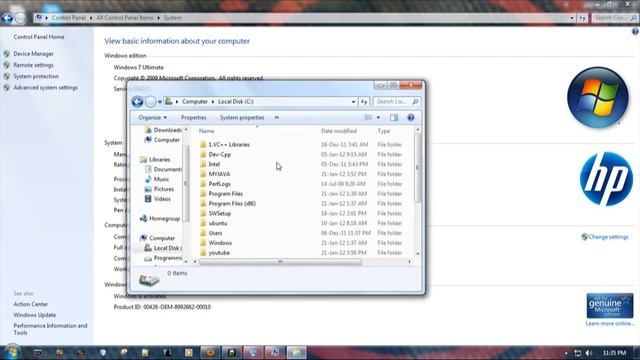Click the file list vertical scrollbar
Viewport: 640px width, 360px height.
[417, 168]
